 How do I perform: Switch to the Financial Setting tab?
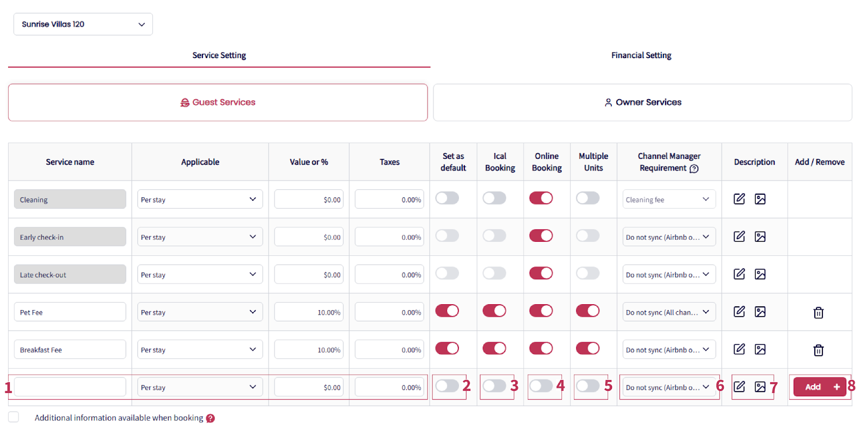pos(641,55)
